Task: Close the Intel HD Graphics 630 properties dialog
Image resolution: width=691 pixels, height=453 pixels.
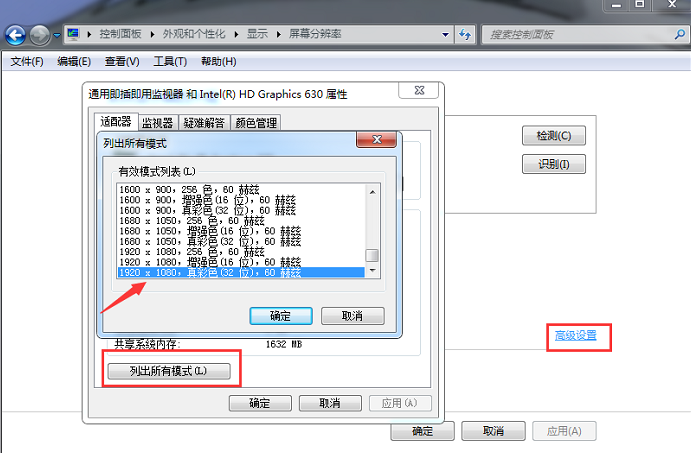Action: [x=419, y=92]
